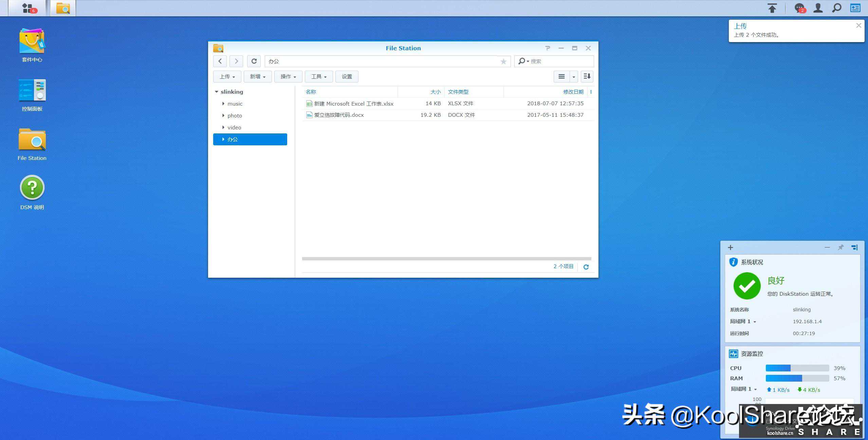This screenshot has width=868, height=440.
Task: Open the DSM Help desktop icon
Action: [32, 187]
